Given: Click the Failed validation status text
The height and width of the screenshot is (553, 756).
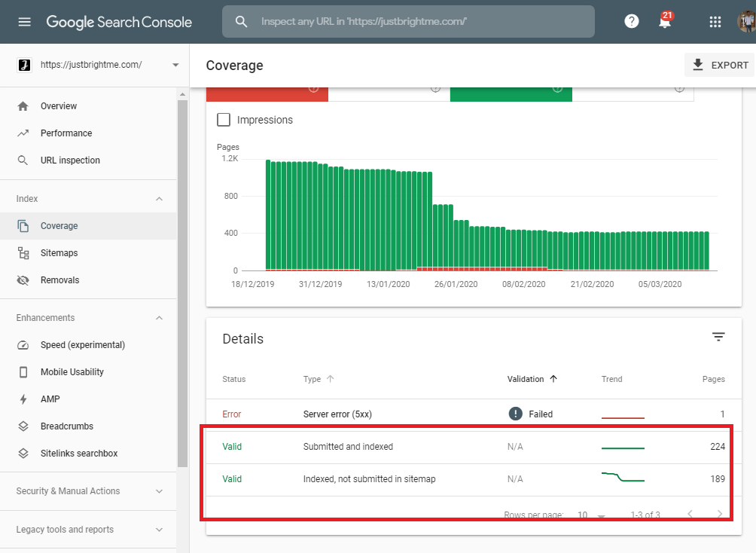Looking at the screenshot, I should click(541, 414).
